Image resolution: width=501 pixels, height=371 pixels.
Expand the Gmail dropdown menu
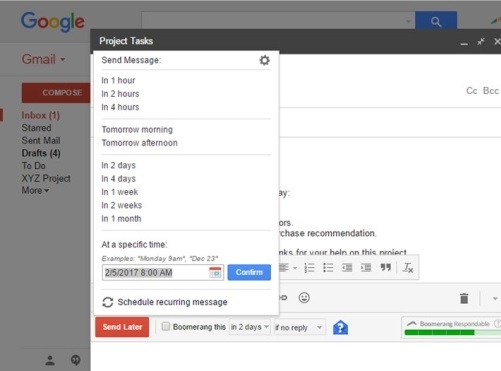tap(63, 60)
